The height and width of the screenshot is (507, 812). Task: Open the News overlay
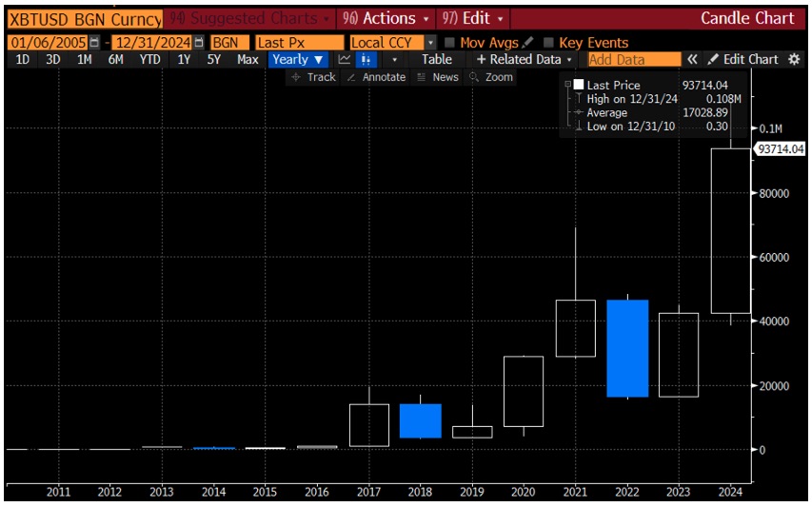438,77
